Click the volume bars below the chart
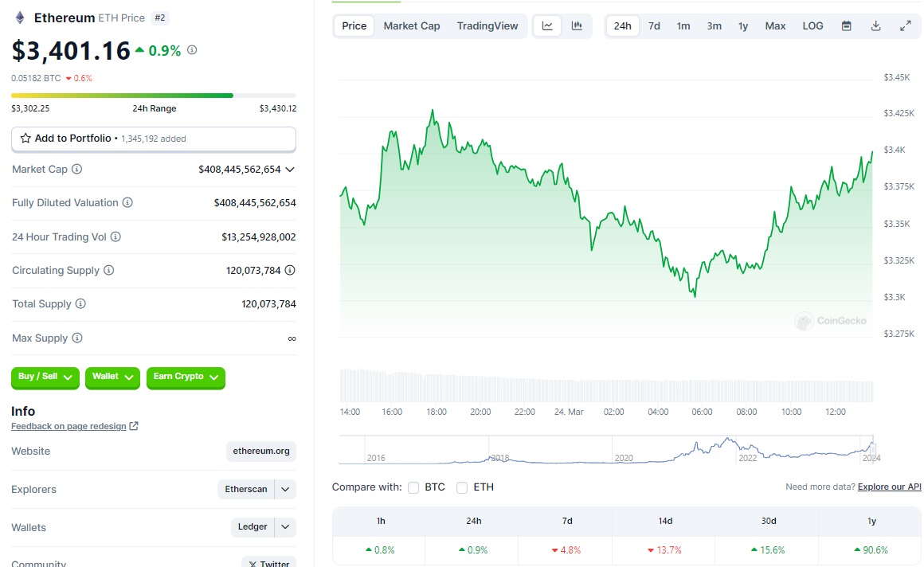 pos(606,386)
